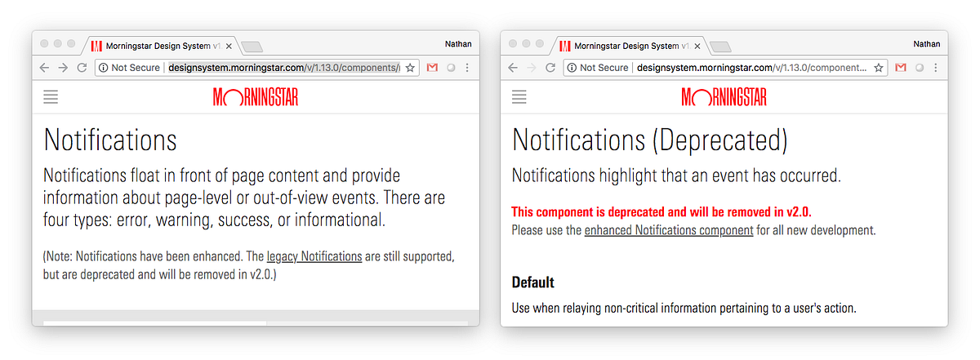Focus the address bar in right window

[x=726, y=68]
